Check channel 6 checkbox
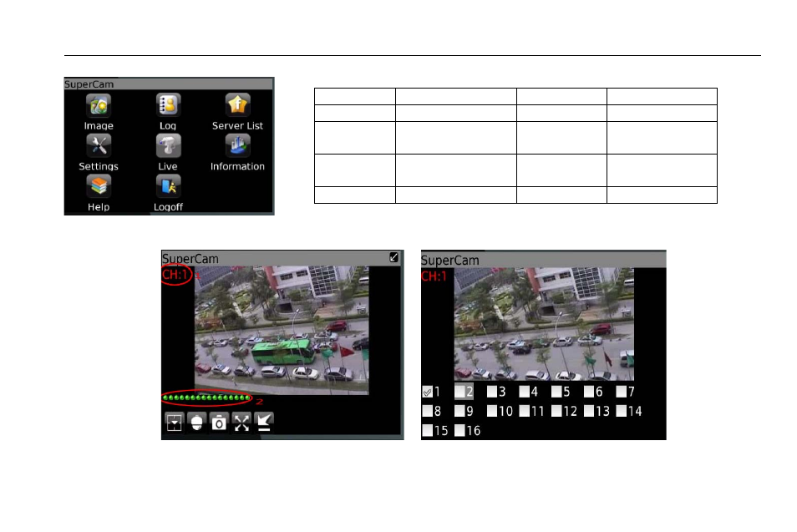 589,391
